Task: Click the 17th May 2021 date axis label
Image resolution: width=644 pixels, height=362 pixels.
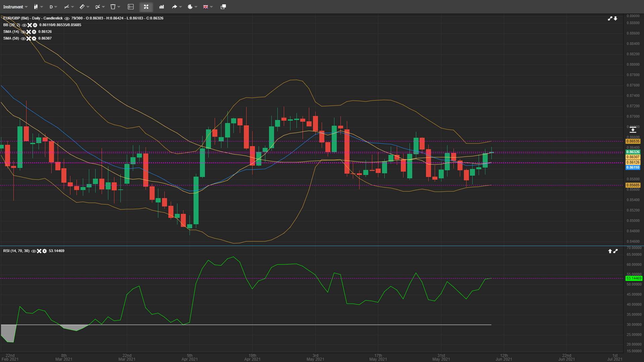Action: (378, 357)
